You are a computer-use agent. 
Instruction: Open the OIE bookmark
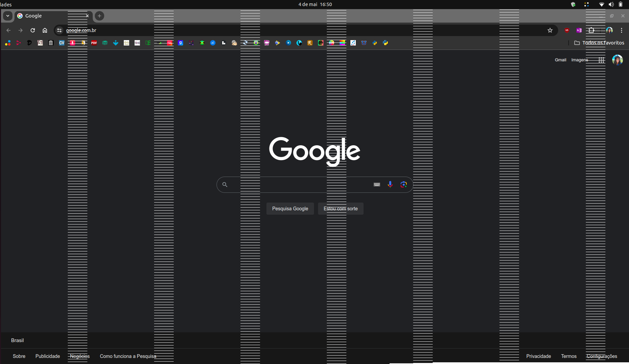pyautogui.click(x=137, y=43)
